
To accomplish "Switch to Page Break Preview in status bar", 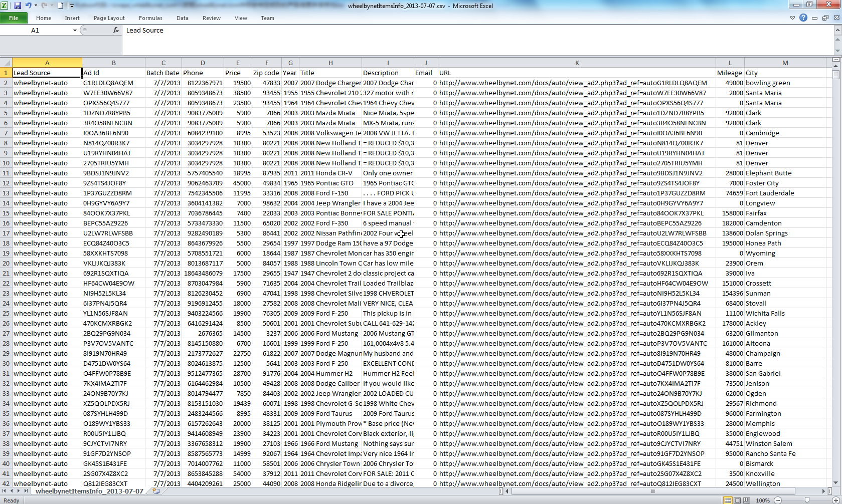I will (x=747, y=500).
